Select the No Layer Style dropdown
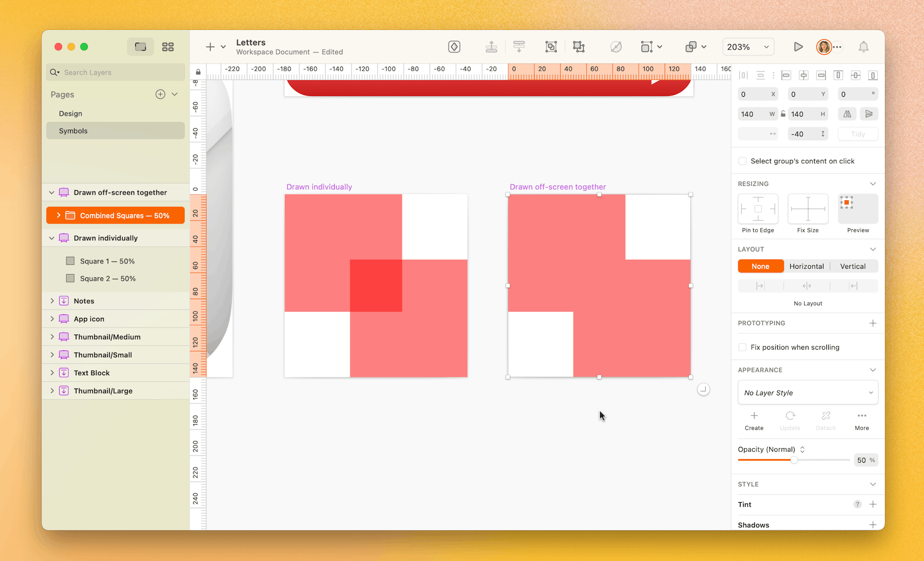 pos(807,392)
